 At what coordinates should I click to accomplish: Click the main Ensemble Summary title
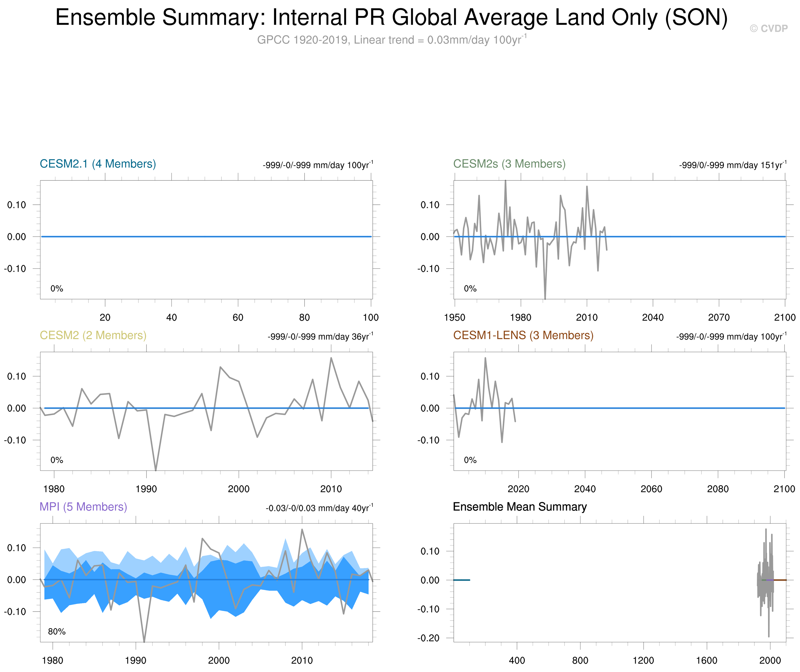(392, 18)
